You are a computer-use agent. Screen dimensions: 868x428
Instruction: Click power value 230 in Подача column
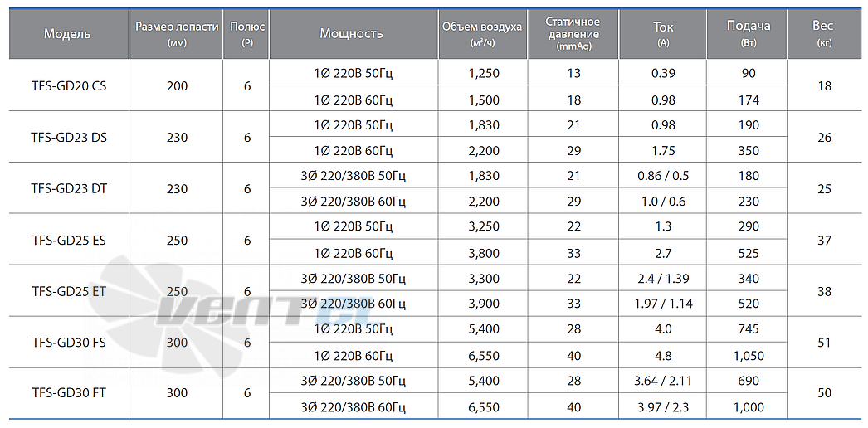pyautogui.click(x=749, y=202)
